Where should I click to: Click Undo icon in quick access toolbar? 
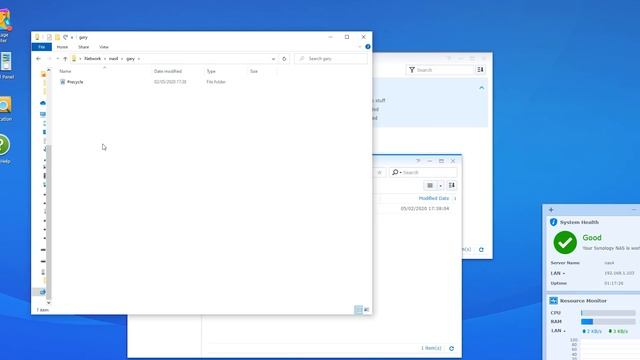pyautogui.click(x=65, y=37)
